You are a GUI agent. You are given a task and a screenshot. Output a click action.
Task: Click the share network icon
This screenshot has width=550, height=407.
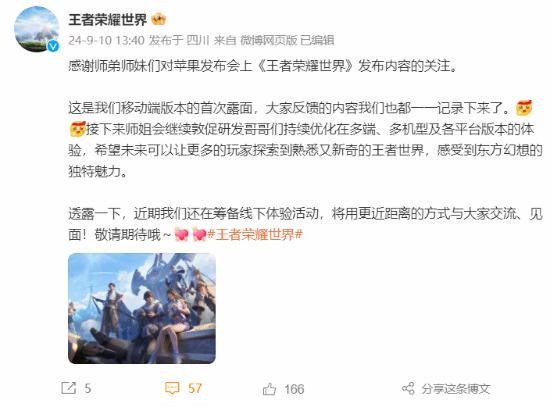tap(408, 388)
